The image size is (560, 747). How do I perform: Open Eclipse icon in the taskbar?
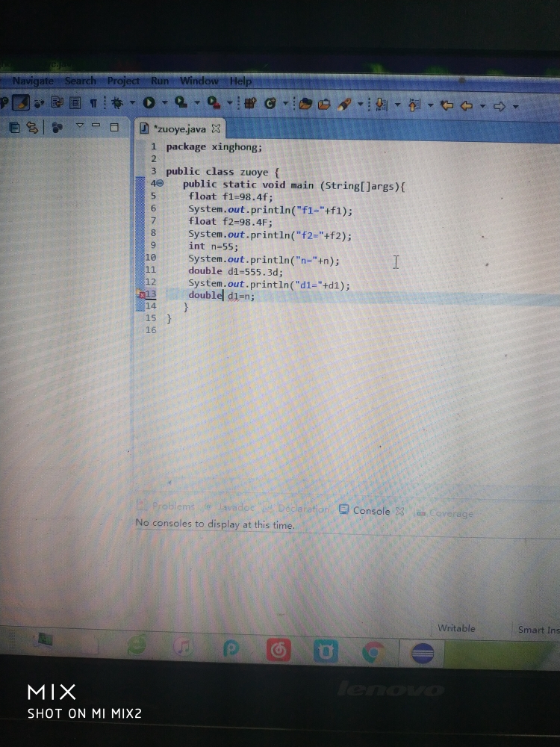pyautogui.click(x=422, y=653)
